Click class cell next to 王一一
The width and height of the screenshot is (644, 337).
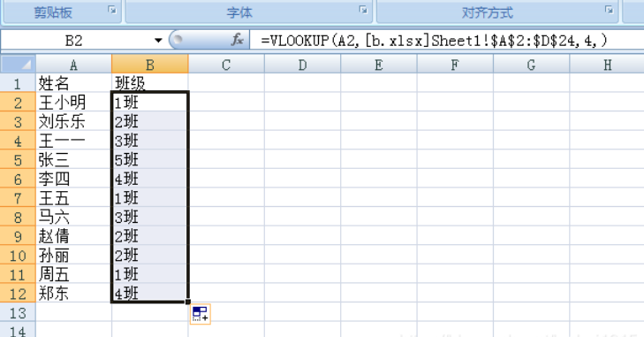pyautogui.click(x=150, y=141)
